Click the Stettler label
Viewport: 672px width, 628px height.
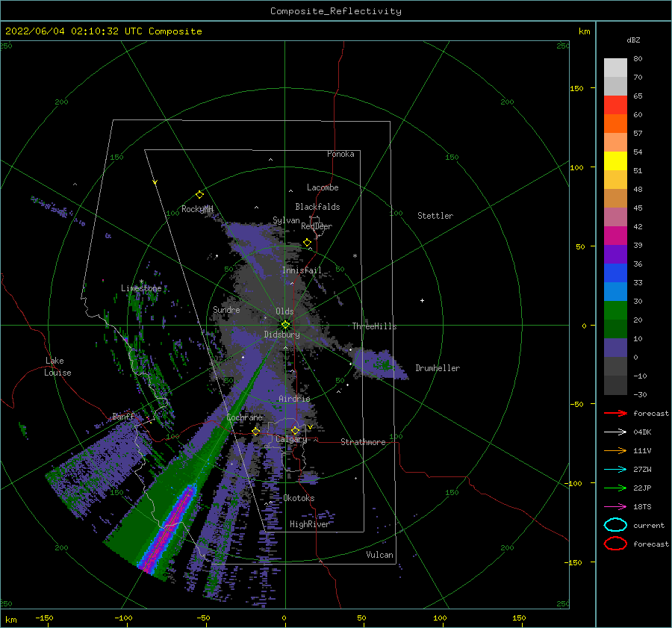click(x=435, y=216)
